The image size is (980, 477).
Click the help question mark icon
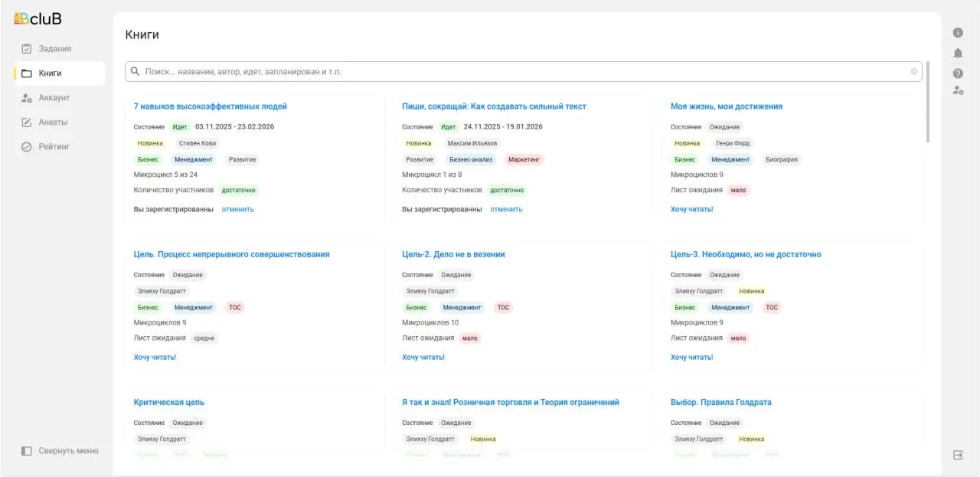[x=958, y=74]
